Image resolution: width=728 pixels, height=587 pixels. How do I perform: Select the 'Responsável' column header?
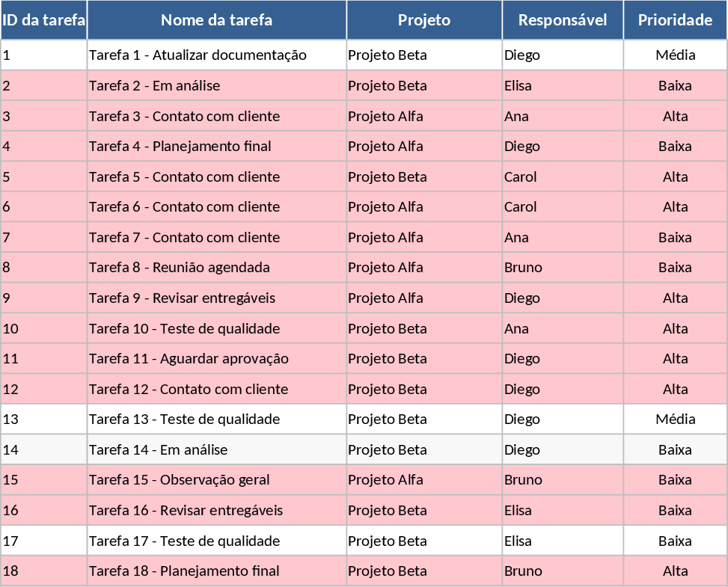point(563,20)
